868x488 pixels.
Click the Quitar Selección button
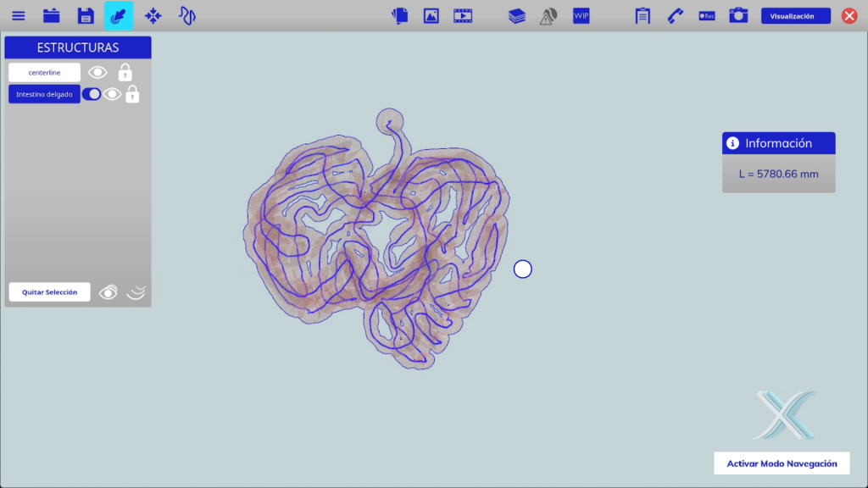click(49, 292)
